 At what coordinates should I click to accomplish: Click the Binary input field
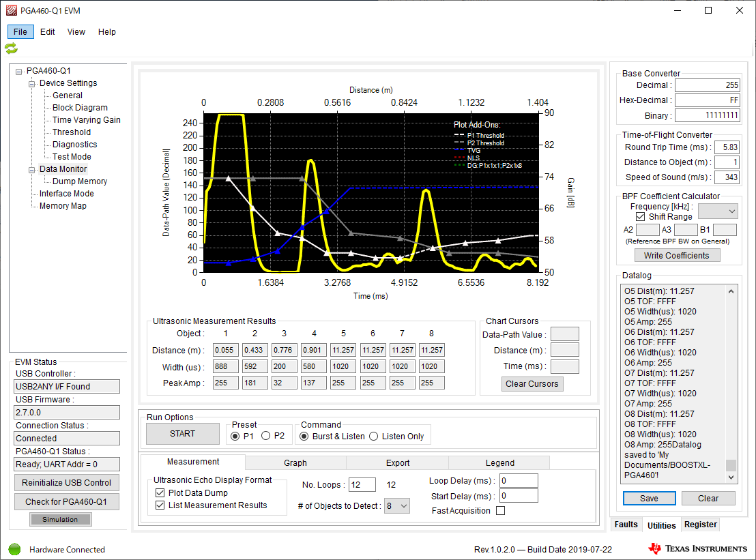pos(708,116)
